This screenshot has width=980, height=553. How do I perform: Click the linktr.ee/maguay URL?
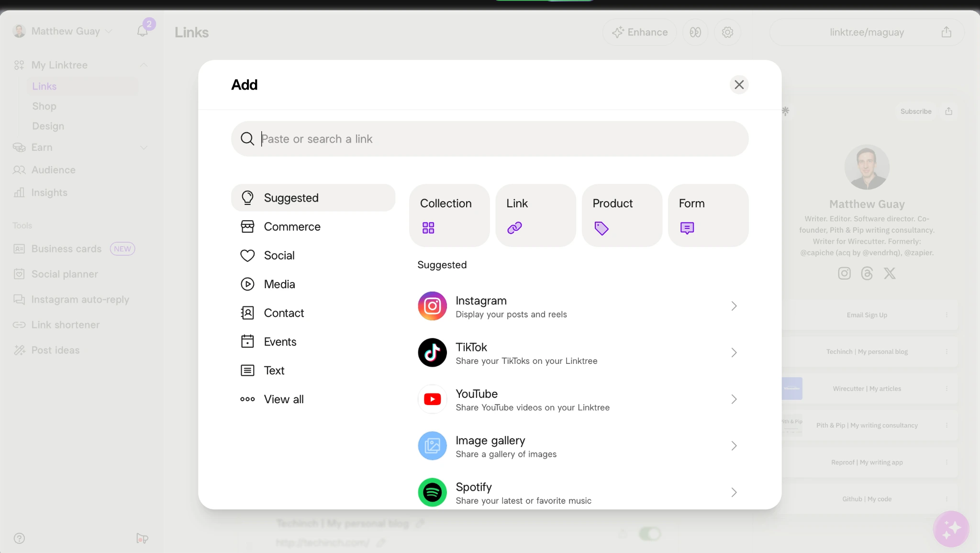coord(867,32)
